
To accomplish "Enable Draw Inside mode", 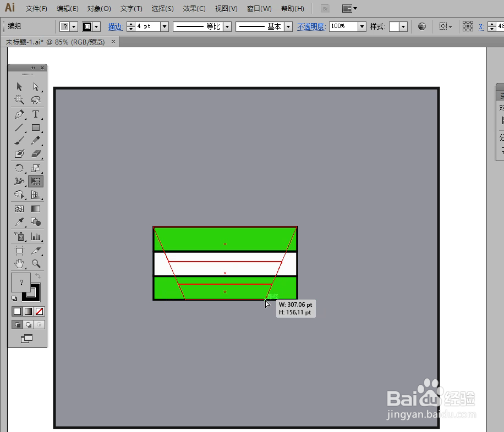I will 39,324.
